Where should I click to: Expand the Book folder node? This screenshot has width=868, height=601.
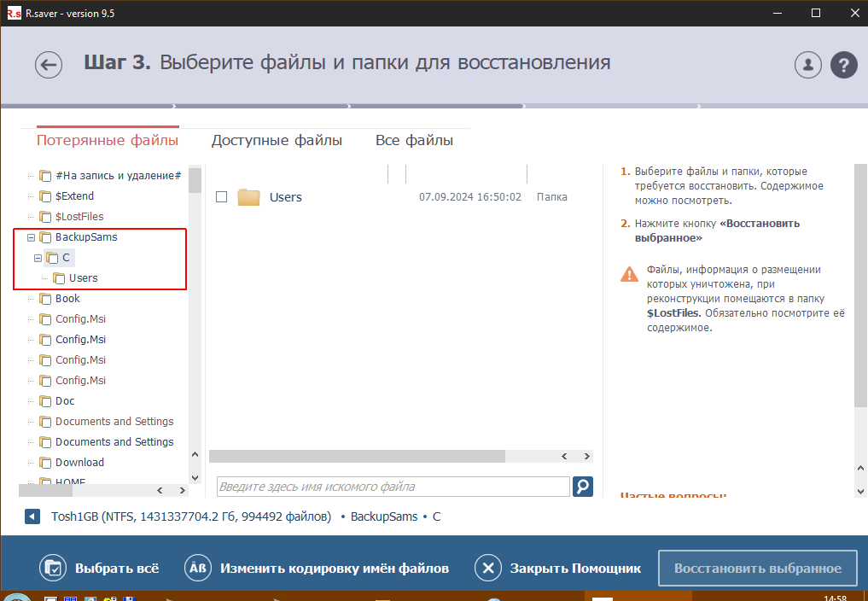coord(32,299)
